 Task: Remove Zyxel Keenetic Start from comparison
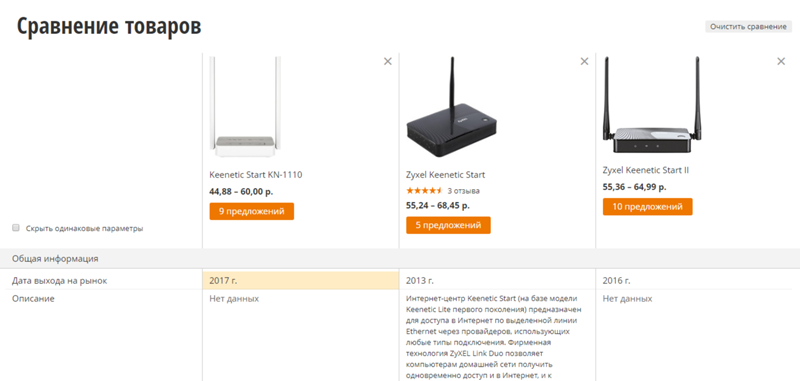click(584, 61)
